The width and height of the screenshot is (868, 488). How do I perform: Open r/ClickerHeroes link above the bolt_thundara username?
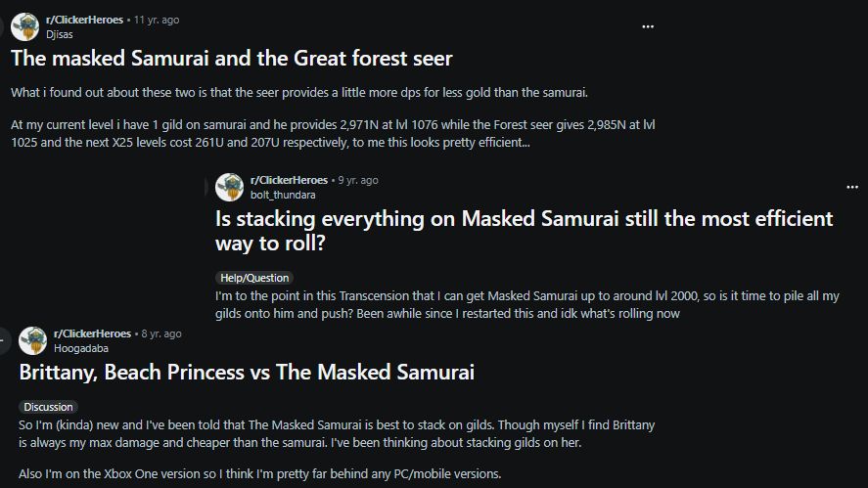(x=291, y=180)
